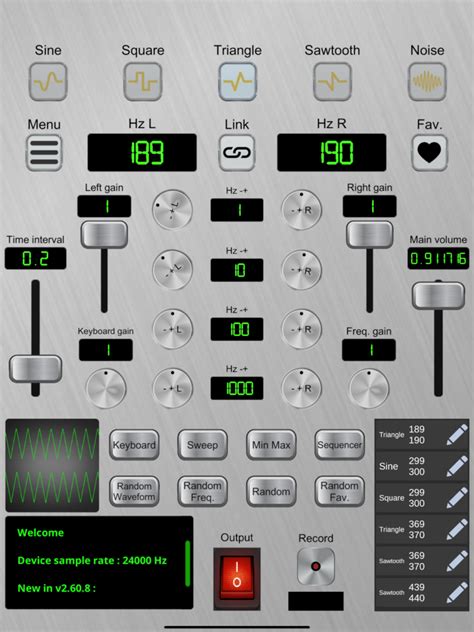Select the Square waveform icon

click(x=143, y=82)
